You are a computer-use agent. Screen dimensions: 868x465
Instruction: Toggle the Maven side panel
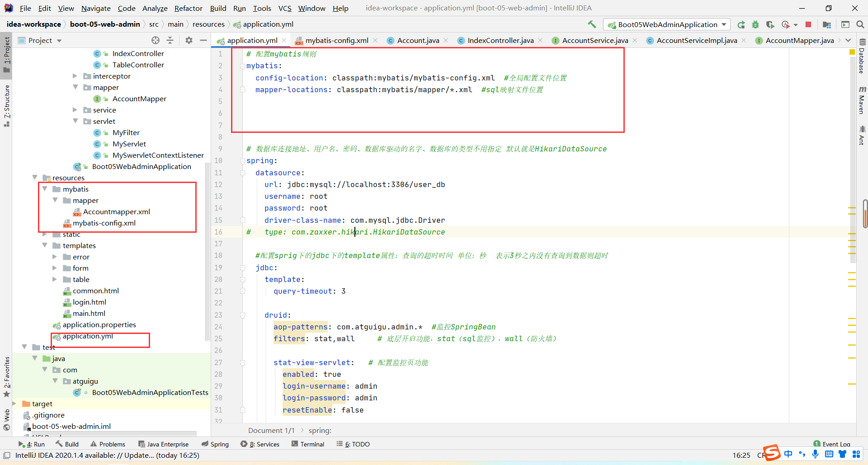click(x=862, y=99)
